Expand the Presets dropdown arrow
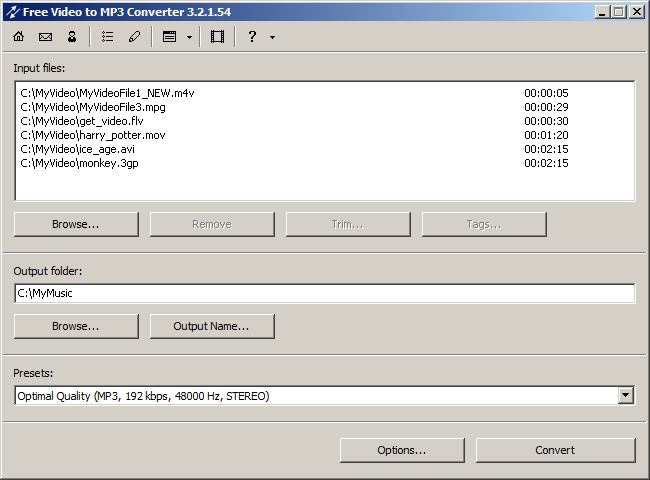 626,395
